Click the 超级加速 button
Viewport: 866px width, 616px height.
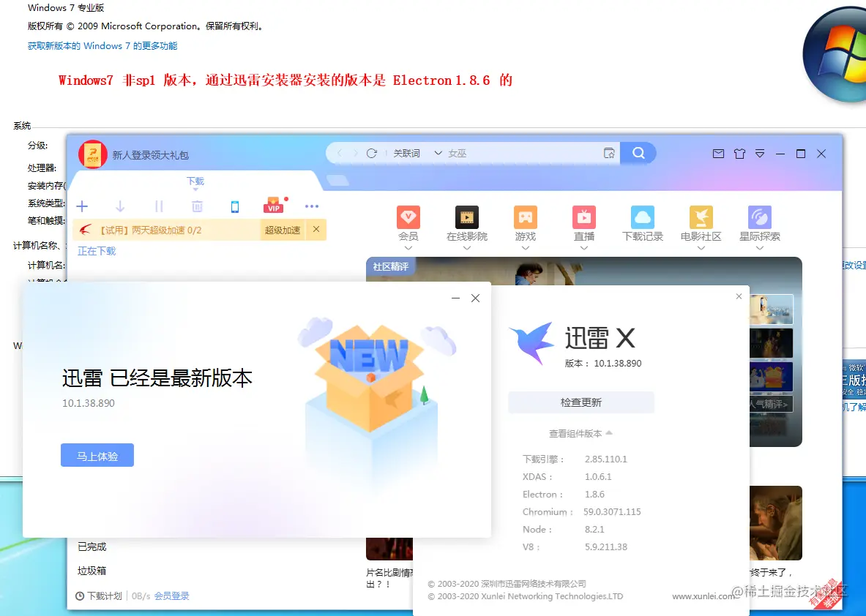tap(283, 230)
